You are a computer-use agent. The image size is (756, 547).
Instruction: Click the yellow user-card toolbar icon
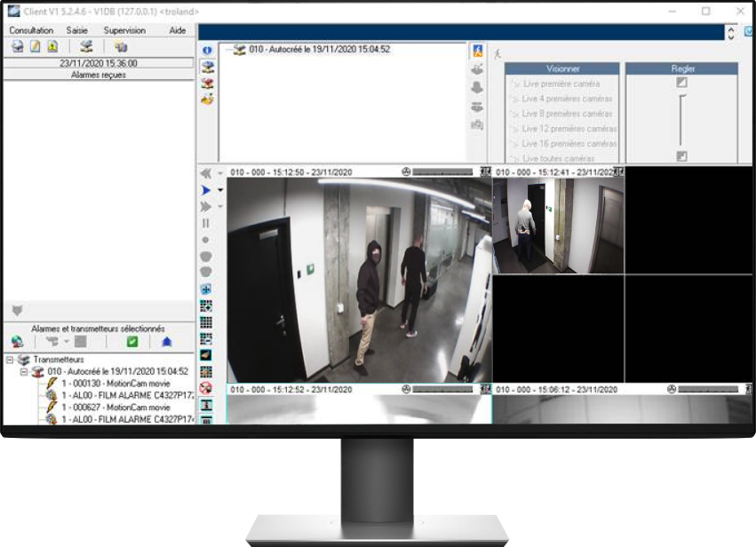tap(52, 46)
